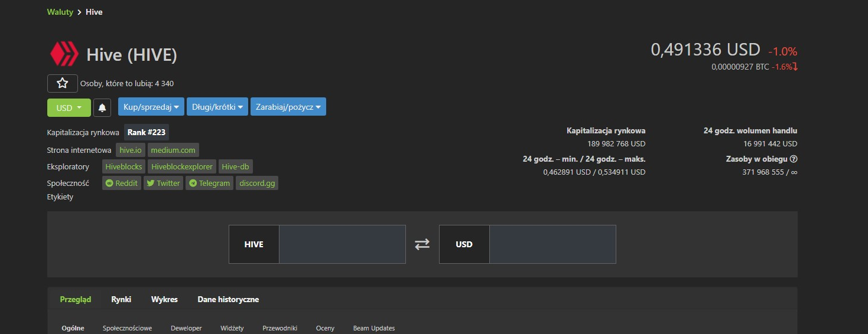Click market cap value 189 982 768 USD
This screenshot has width=868, height=334.
point(616,143)
